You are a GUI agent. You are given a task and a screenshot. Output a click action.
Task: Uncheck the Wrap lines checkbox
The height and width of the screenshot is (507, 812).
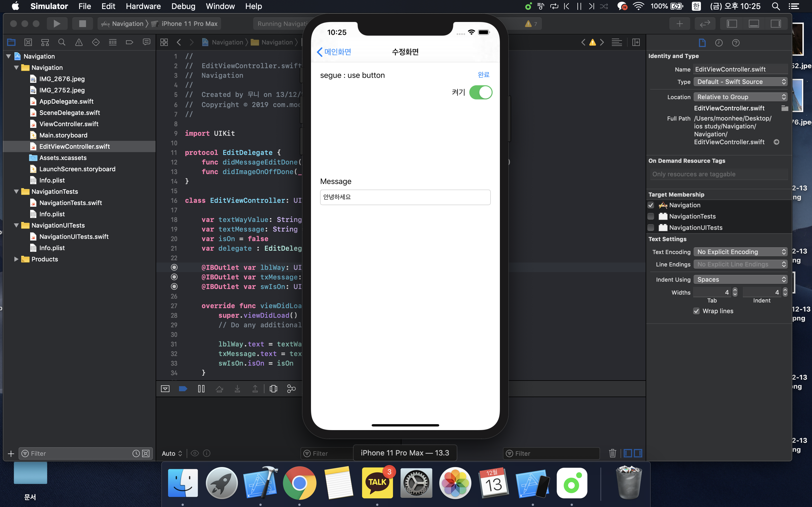click(x=697, y=311)
